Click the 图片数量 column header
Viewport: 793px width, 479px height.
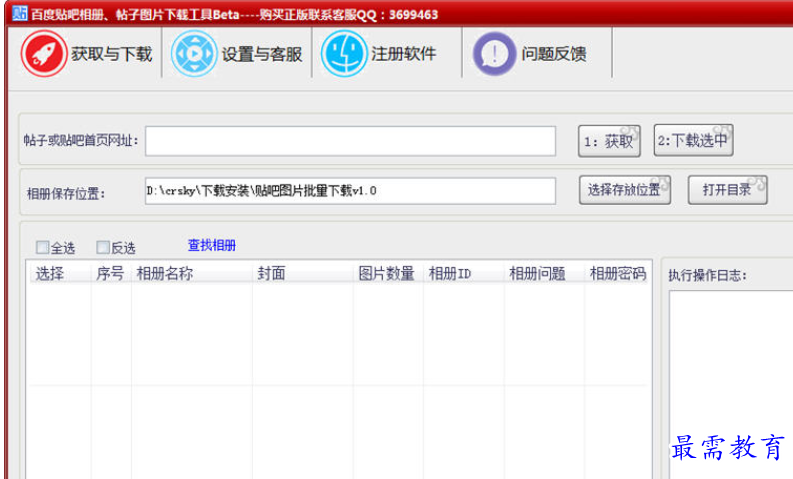[x=388, y=274]
